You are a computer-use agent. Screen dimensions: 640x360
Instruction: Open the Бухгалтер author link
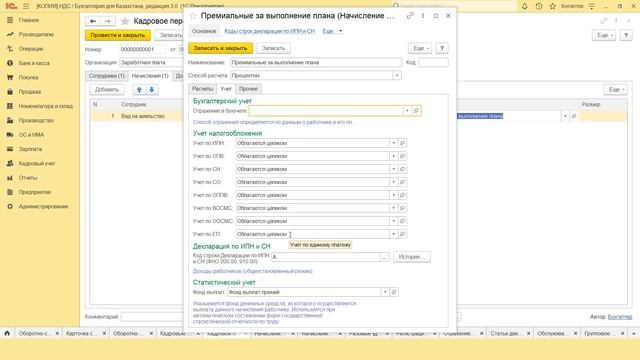click(x=620, y=317)
